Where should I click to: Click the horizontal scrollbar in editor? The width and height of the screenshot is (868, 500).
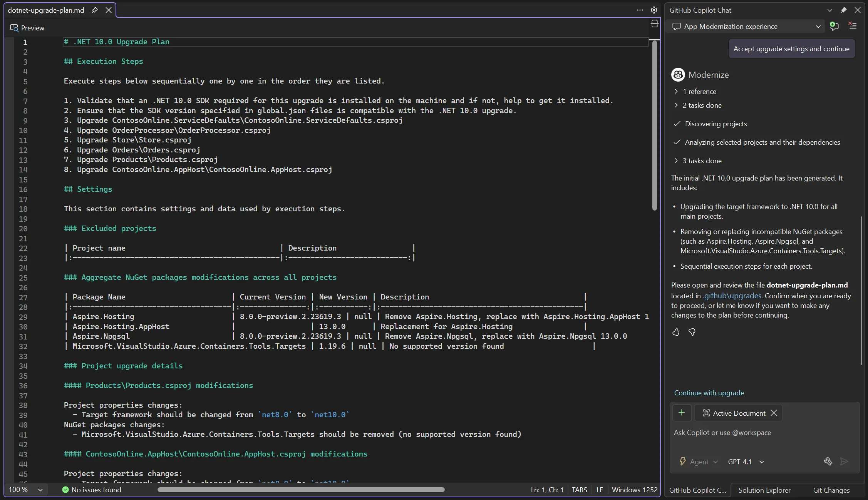301,490
